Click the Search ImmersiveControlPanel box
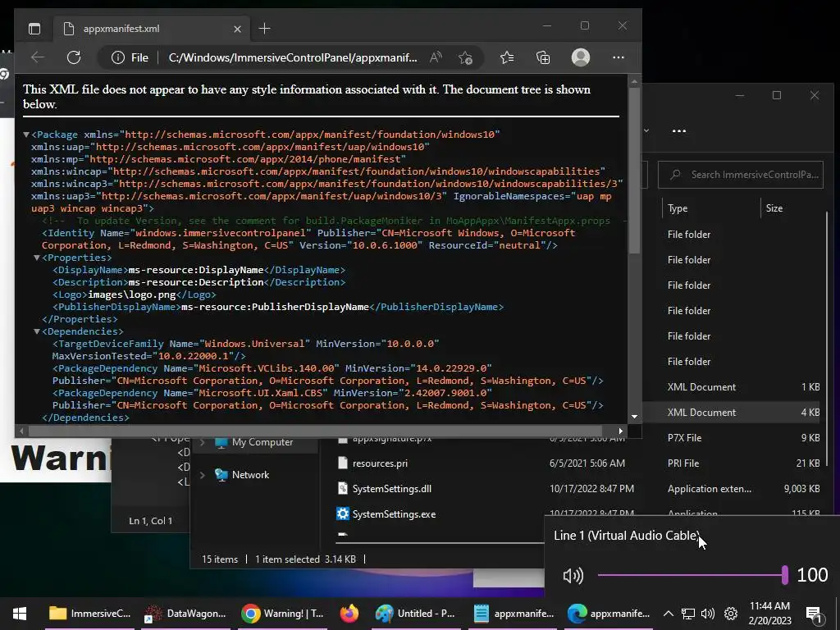 point(741,175)
